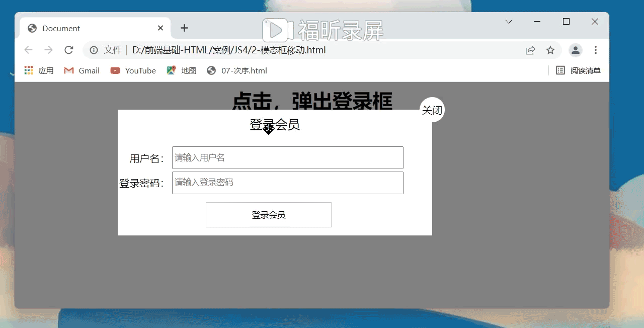This screenshot has width=644, height=328.
Task: Expand the tab search chevron
Action: coord(509,22)
